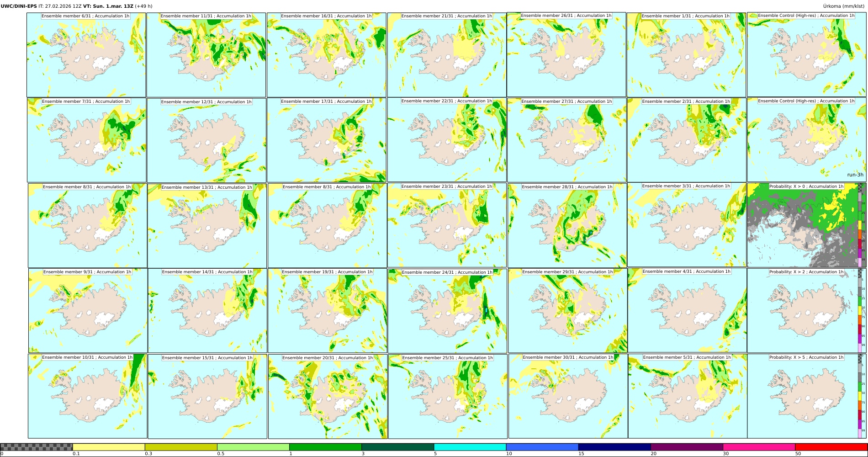Click the Ensemble member 20/31 map
Image resolution: width=868 pixels, height=457 pixels.
coord(328,397)
